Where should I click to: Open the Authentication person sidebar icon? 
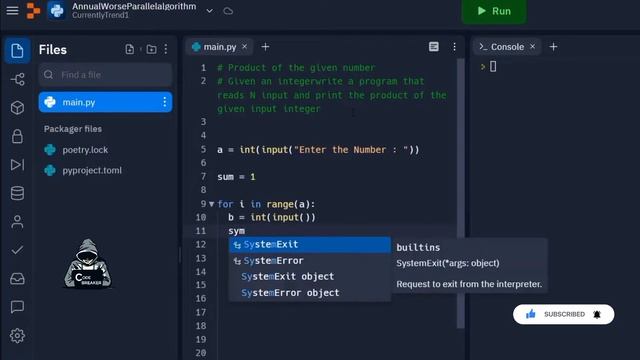(17, 222)
